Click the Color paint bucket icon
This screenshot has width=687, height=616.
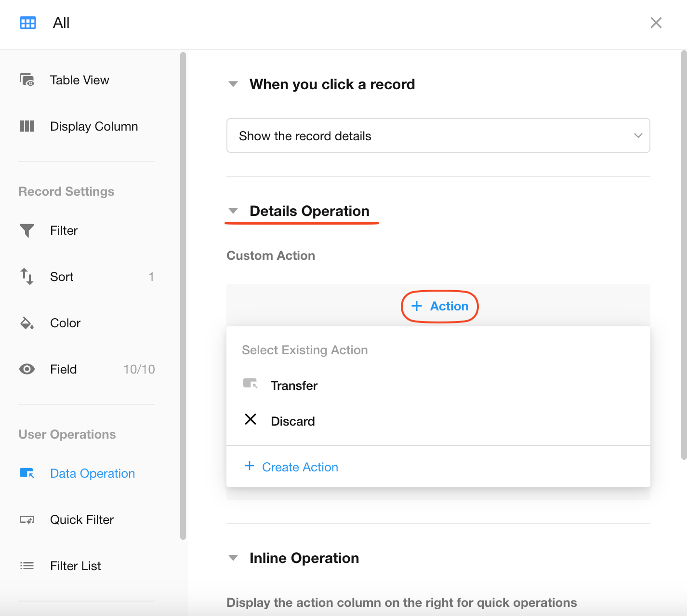click(x=27, y=323)
